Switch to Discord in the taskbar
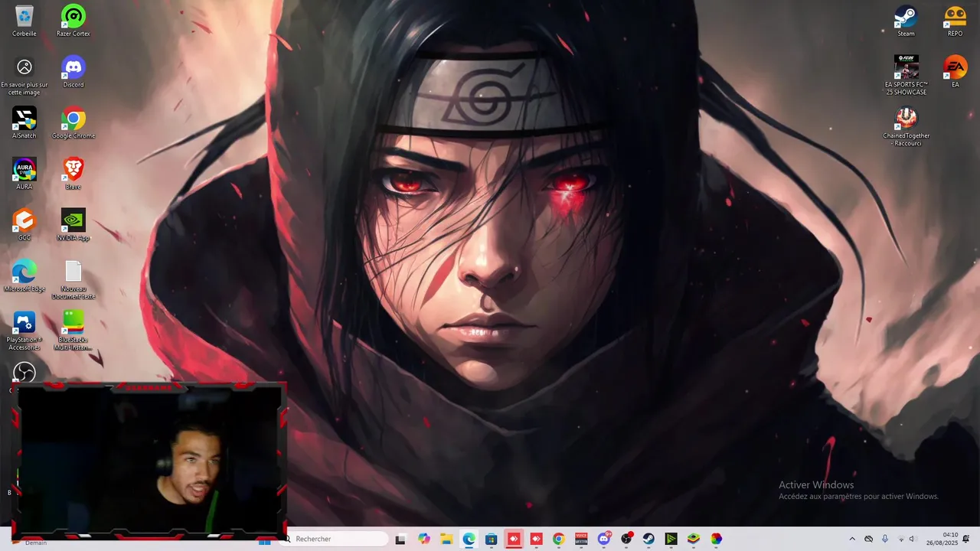 point(604,540)
